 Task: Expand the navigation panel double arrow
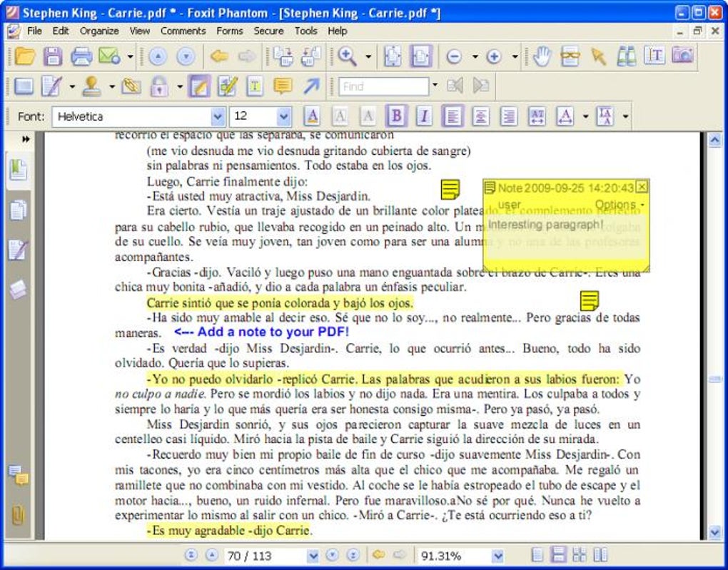tap(26, 139)
